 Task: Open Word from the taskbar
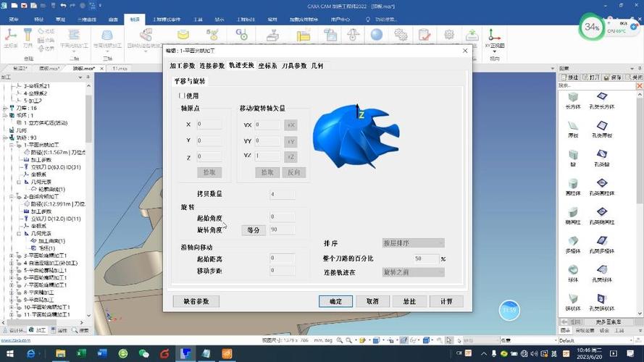point(102,353)
